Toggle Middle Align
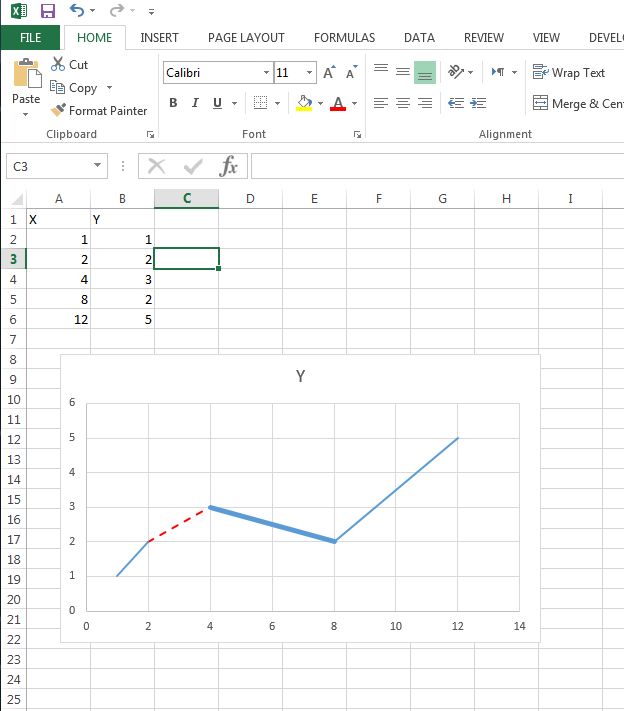The width and height of the screenshot is (624, 711). coord(403,71)
